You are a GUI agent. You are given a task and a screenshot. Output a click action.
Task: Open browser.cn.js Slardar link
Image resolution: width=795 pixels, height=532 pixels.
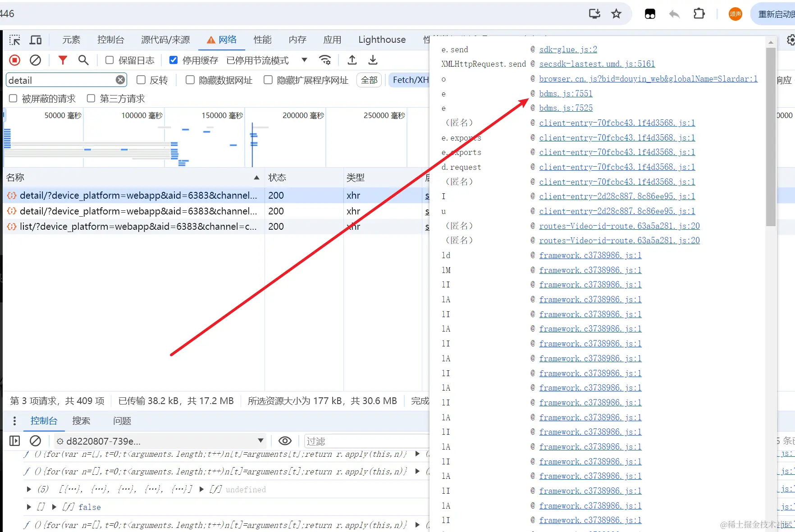[x=648, y=79]
